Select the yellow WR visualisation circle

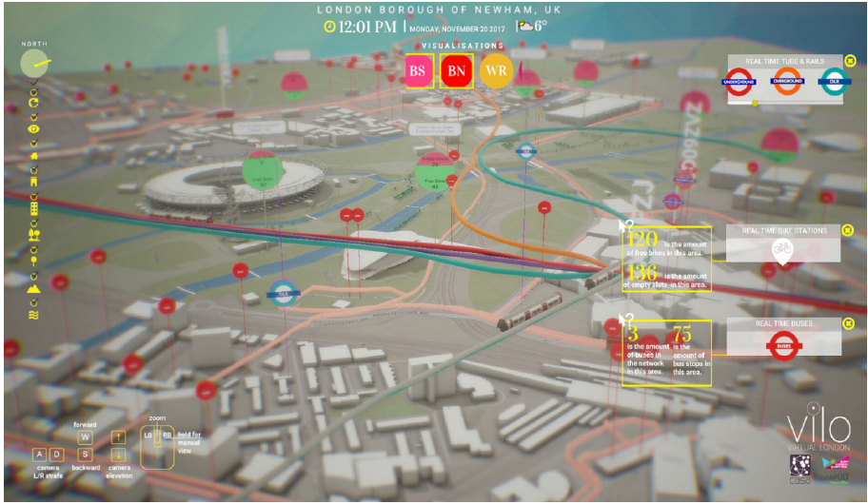click(x=496, y=70)
